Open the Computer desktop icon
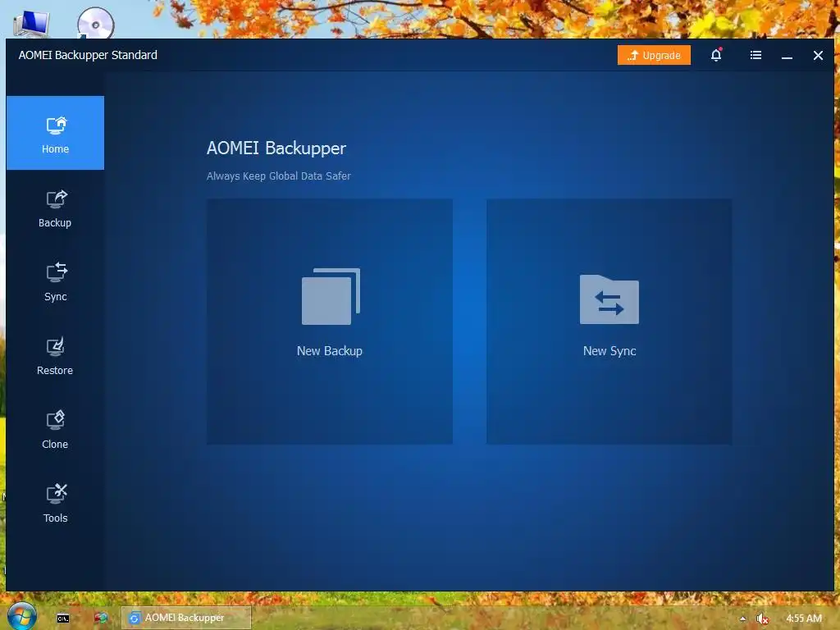The width and height of the screenshot is (840, 630). pos(32,22)
